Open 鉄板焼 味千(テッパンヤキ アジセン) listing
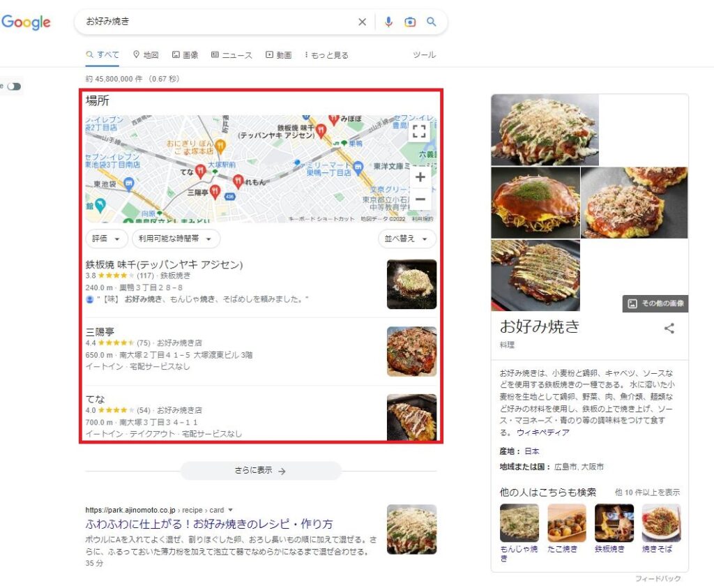The height and width of the screenshot is (588, 714). point(164,264)
